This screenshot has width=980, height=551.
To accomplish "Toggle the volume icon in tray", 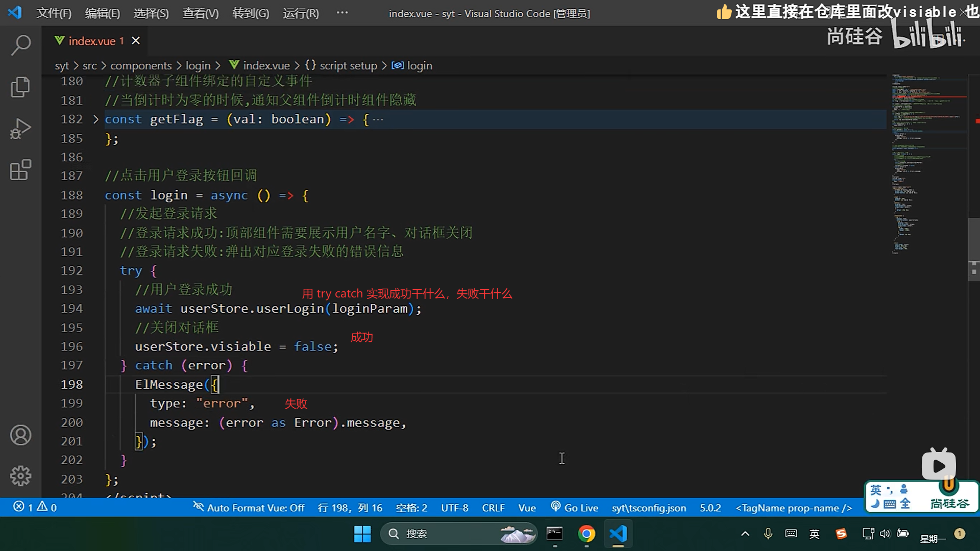I will [x=885, y=534].
